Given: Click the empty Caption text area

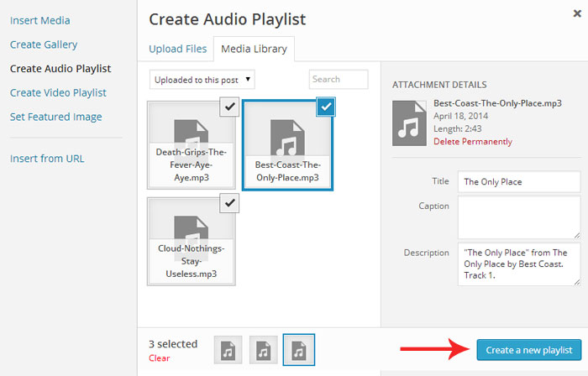Looking at the screenshot, I should [519, 217].
